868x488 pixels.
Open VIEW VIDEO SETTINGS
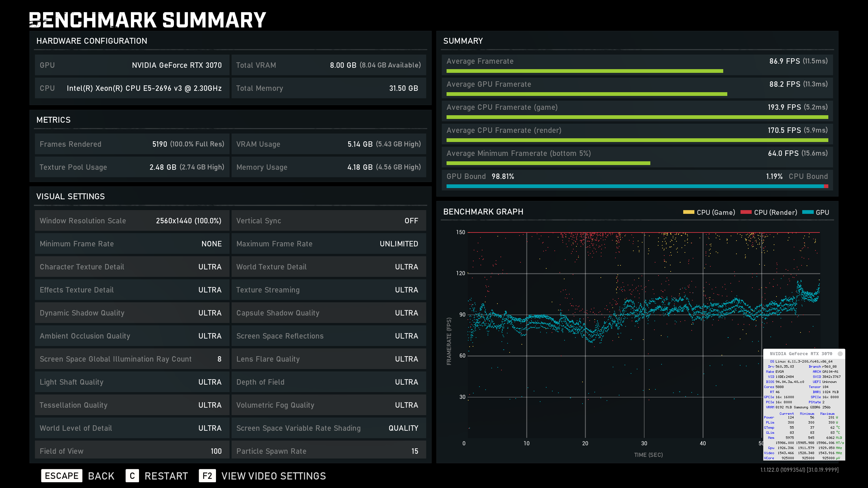[274, 476]
